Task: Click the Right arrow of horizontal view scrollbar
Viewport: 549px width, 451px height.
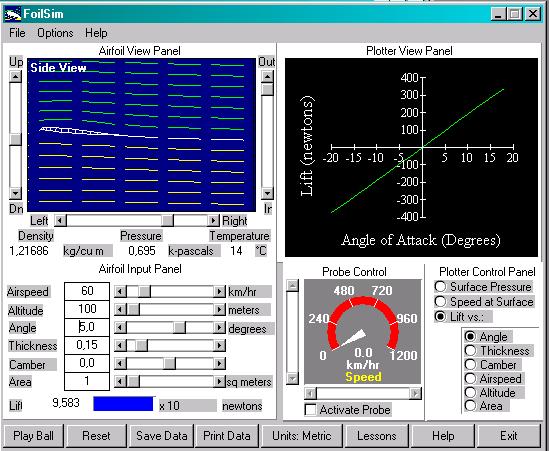Action: [213, 221]
